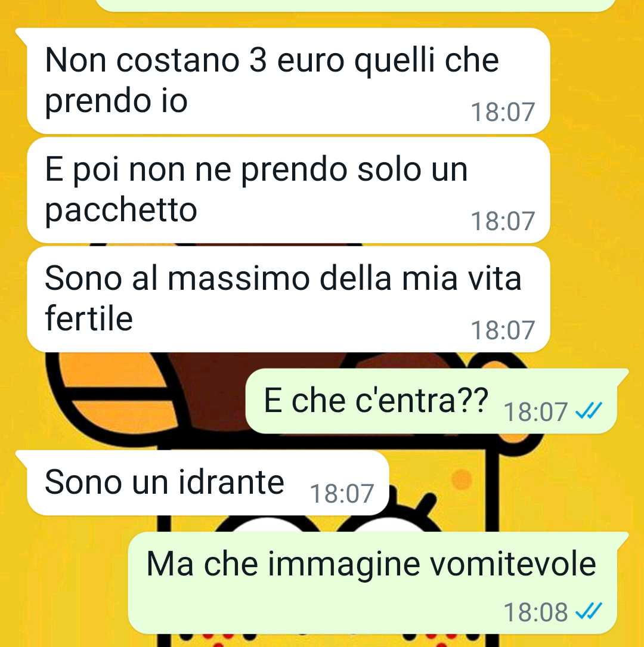Tap the partially visible green bubble at top
644x647 pixels.
click(355, 5)
